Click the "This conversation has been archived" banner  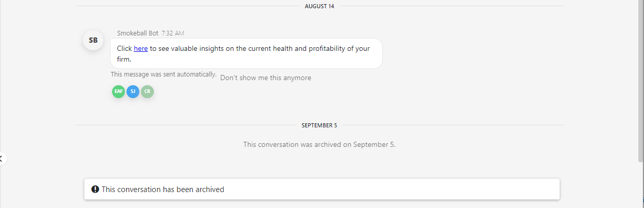pyautogui.click(x=322, y=189)
